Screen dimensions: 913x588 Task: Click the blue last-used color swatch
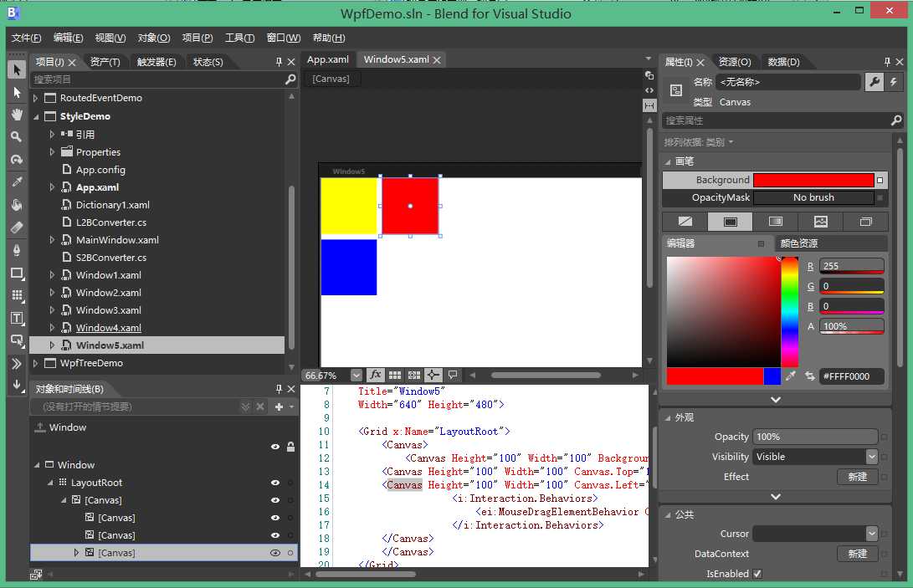click(772, 376)
